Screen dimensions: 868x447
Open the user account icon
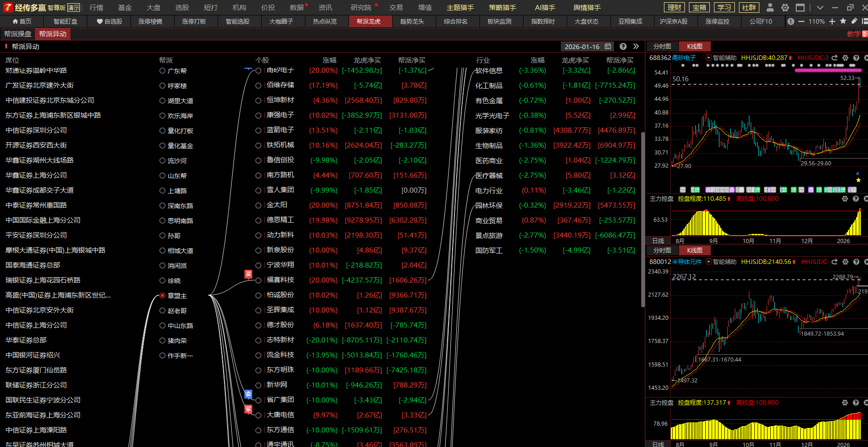tap(770, 7)
